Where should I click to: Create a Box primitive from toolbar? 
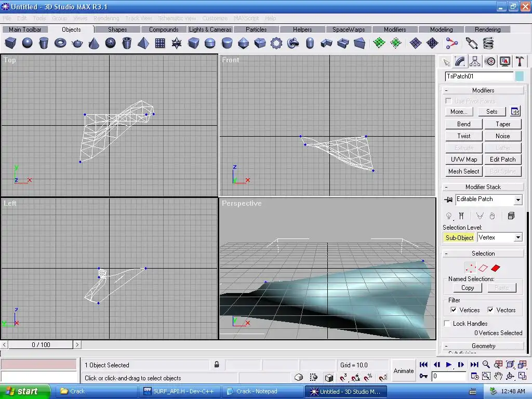click(10, 43)
